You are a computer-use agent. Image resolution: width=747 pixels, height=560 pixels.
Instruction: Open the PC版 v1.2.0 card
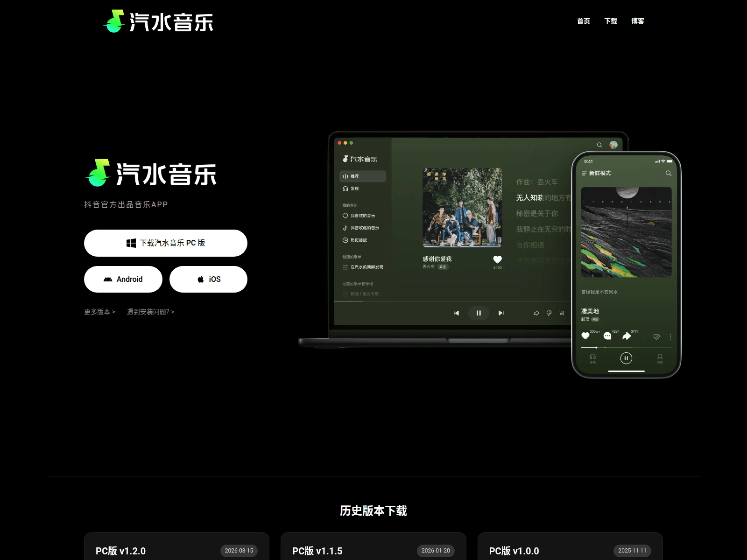[176, 546]
